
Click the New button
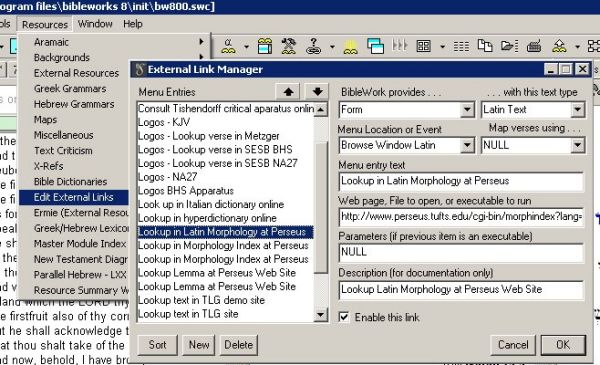coord(199,345)
